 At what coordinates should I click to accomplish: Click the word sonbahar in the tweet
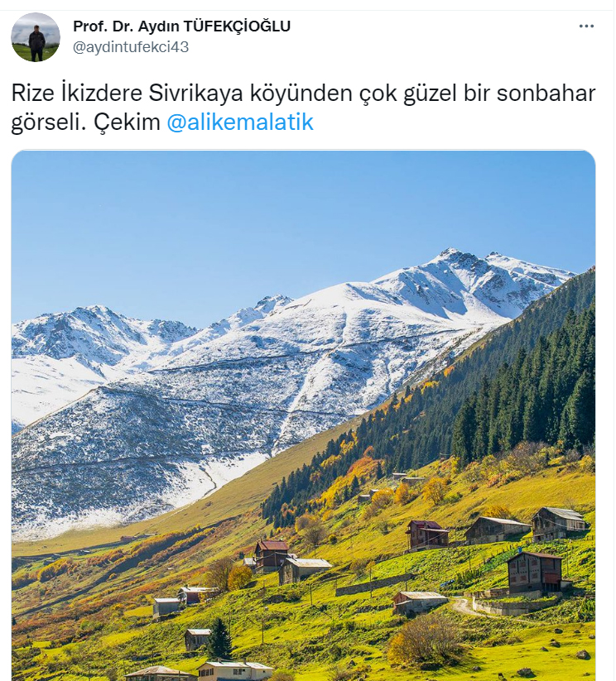tap(546, 93)
